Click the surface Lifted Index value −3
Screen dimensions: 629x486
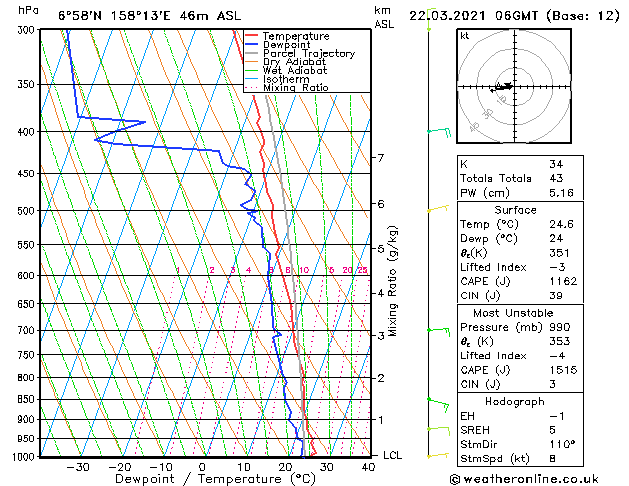click(557, 267)
